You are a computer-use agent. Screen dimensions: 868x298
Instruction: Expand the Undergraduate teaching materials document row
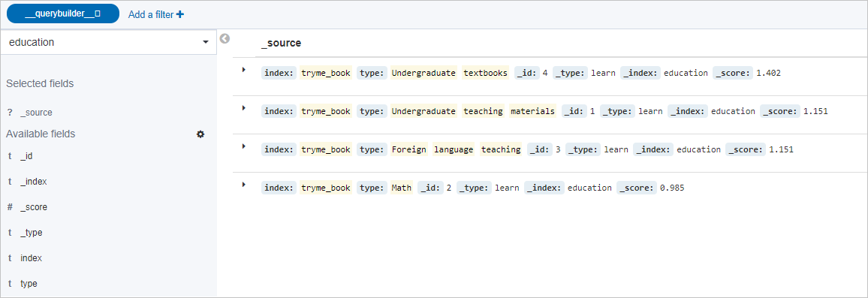[243, 108]
